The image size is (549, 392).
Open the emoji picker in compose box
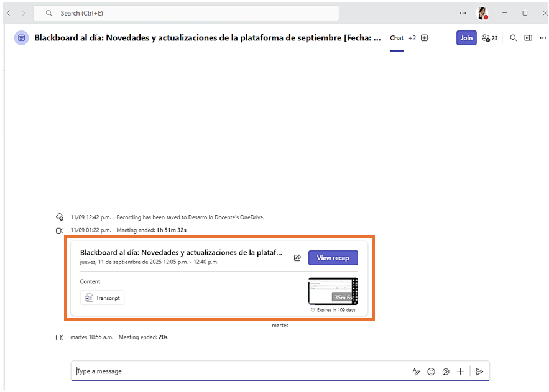click(x=431, y=371)
